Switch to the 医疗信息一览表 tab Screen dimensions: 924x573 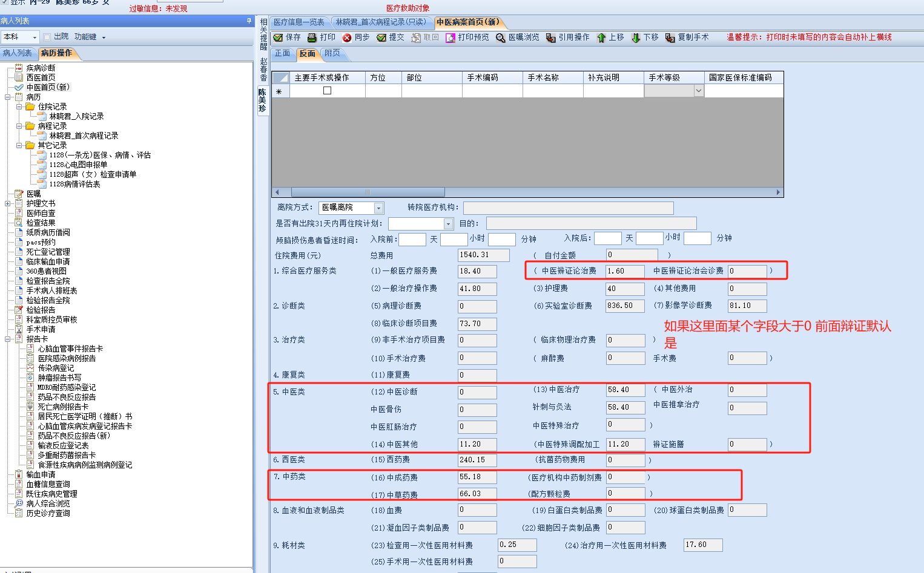[x=299, y=22]
